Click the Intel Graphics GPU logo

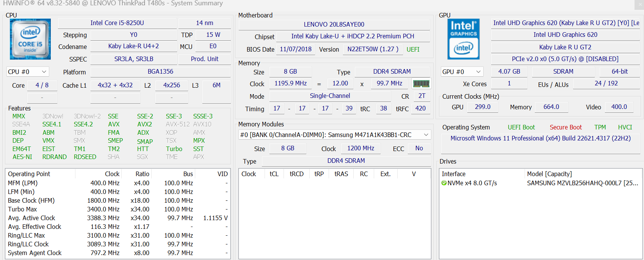point(464,39)
